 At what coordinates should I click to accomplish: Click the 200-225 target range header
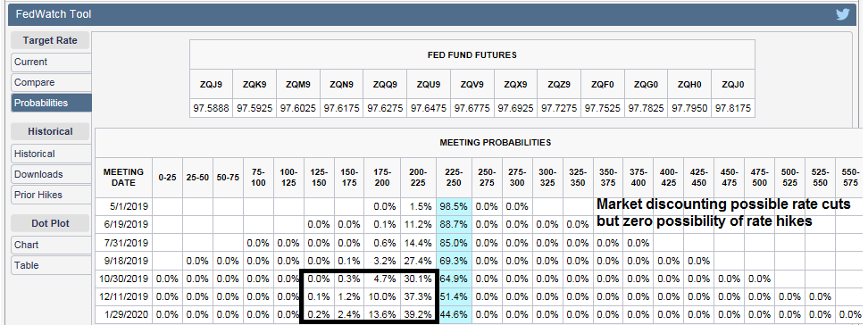[x=419, y=177]
